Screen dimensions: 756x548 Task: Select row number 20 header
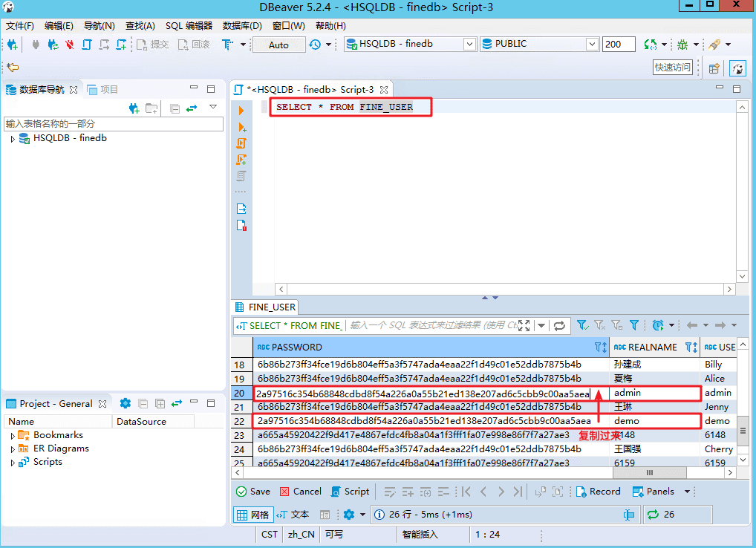coord(241,394)
